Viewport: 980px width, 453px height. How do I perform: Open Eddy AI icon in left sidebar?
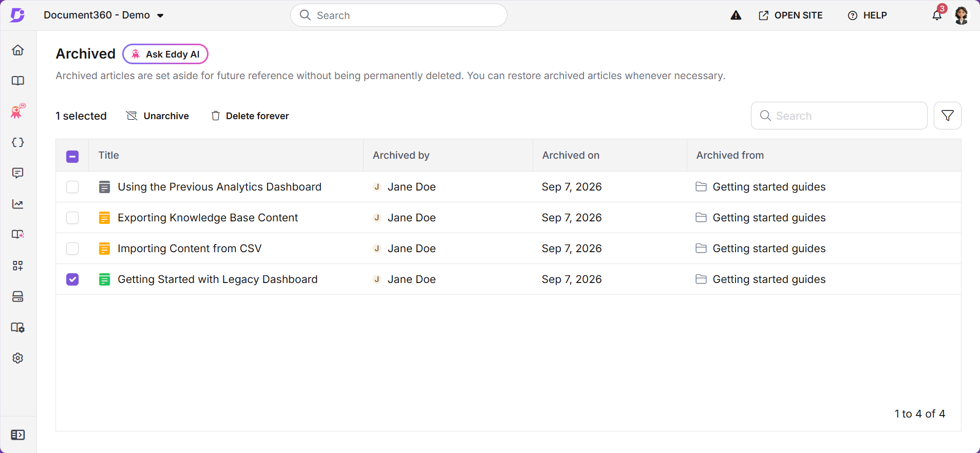coord(18,111)
